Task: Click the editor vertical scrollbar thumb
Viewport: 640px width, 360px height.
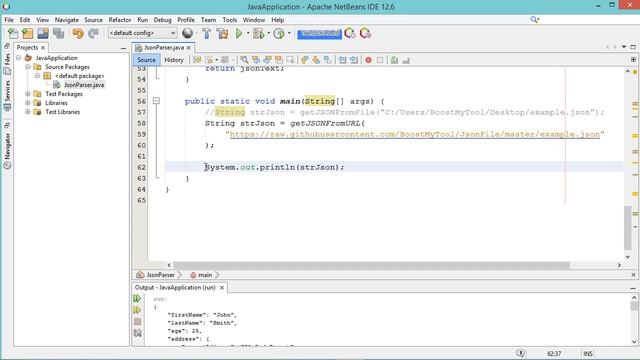Action: 628,228
